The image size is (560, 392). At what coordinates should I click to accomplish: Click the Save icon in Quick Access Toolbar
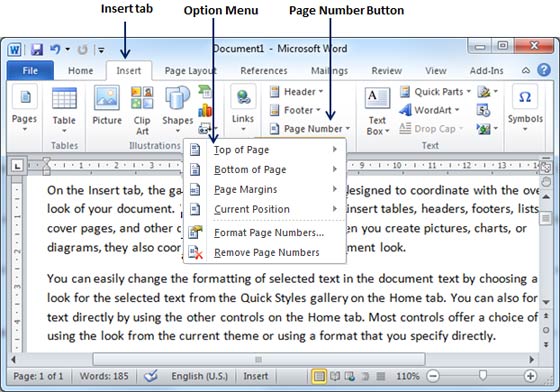(36, 49)
